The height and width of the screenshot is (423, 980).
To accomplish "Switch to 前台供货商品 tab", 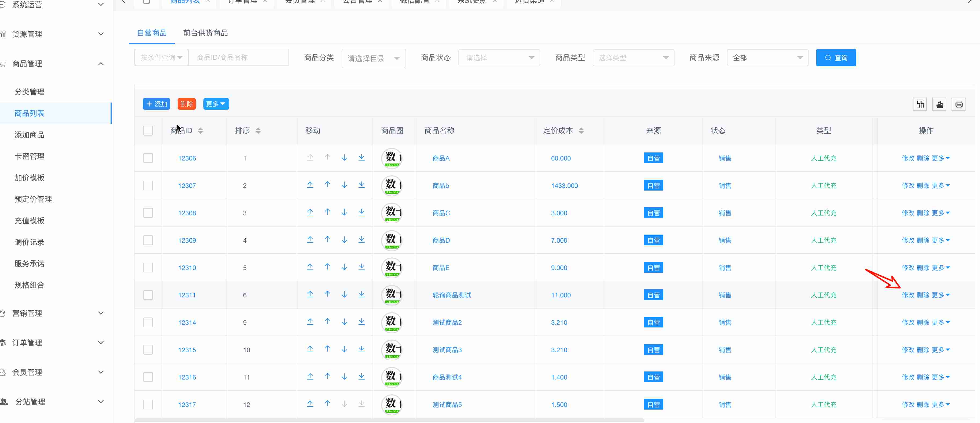I will pos(205,33).
